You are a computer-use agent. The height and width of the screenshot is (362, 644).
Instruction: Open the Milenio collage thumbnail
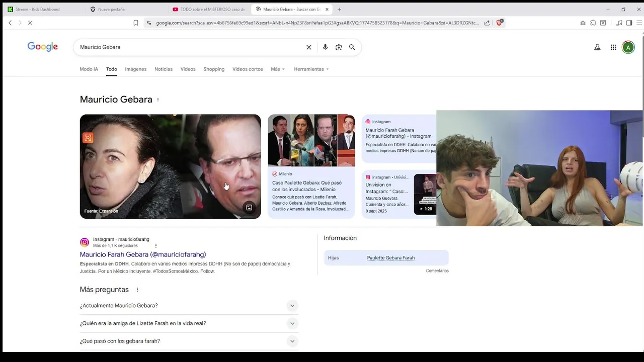click(311, 140)
